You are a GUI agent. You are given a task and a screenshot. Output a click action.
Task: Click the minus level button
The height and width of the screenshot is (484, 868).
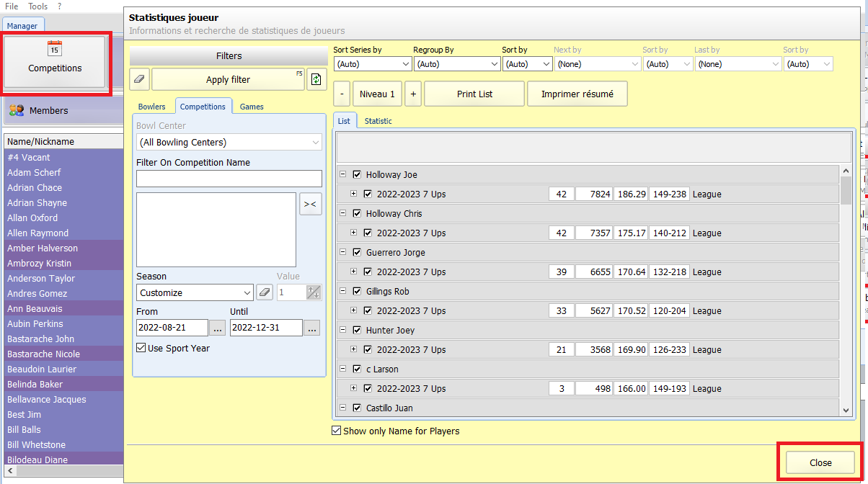click(342, 94)
